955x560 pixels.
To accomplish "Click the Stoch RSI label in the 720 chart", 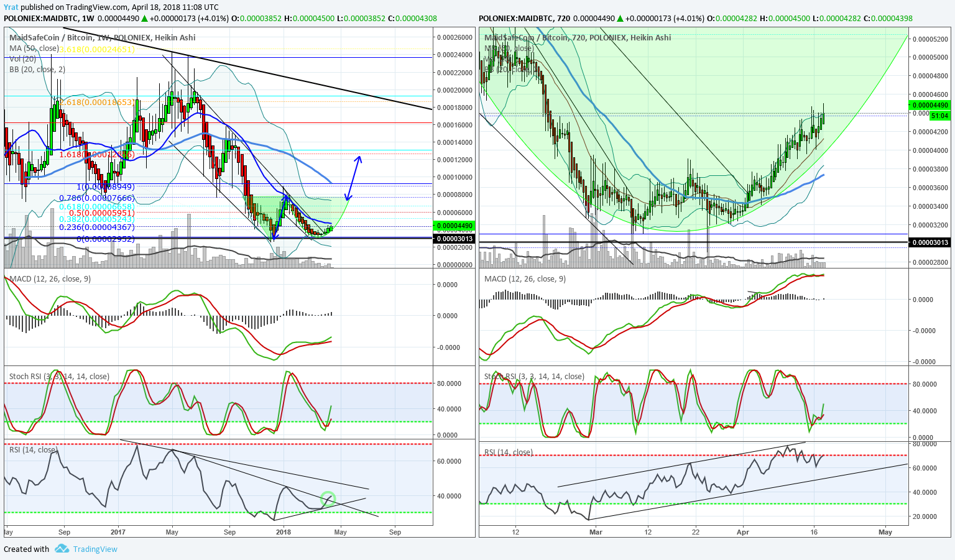I will (x=534, y=376).
